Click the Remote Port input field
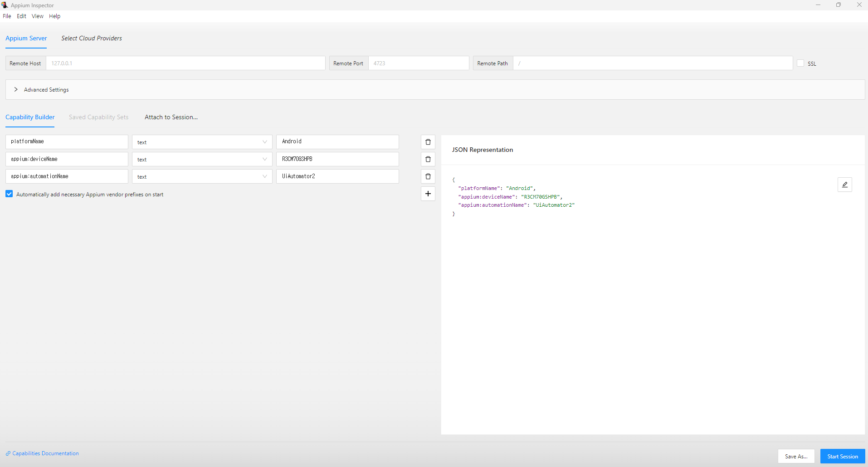The width and height of the screenshot is (868, 467). [x=419, y=63]
